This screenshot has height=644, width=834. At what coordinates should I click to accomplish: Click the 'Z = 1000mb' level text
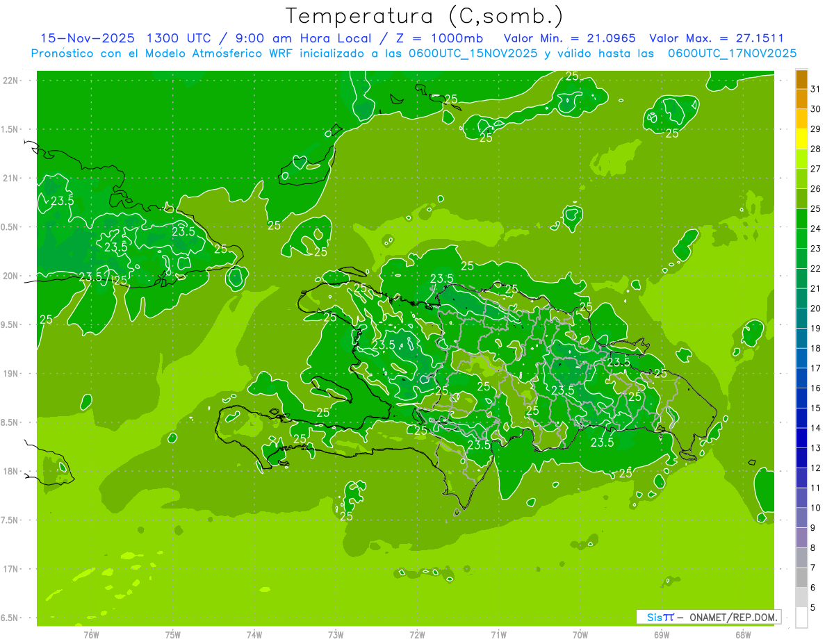pos(439,38)
